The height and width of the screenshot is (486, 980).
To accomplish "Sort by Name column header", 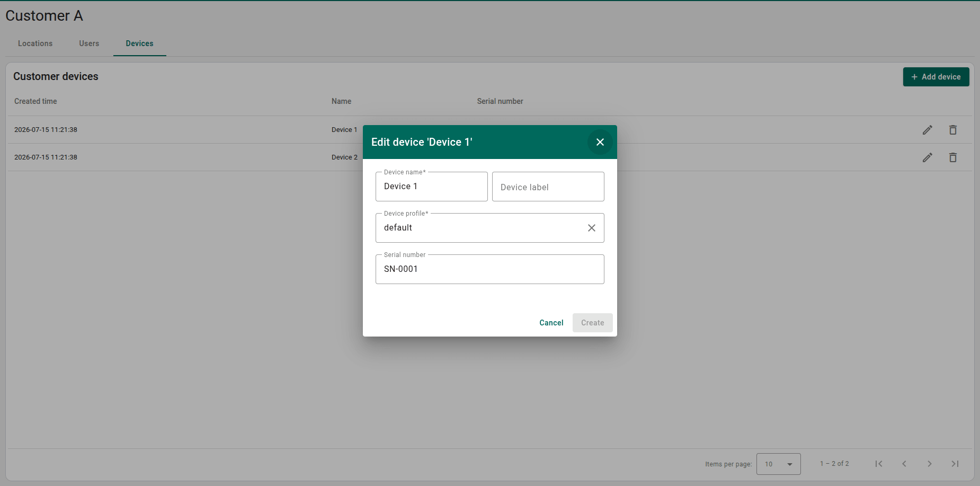I will click(342, 101).
